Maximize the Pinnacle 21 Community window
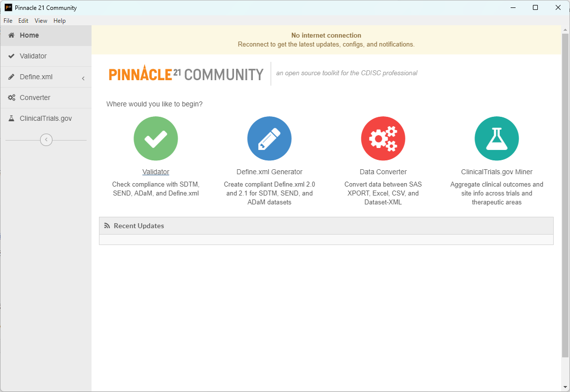The width and height of the screenshot is (570, 392). (x=535, y=7)
